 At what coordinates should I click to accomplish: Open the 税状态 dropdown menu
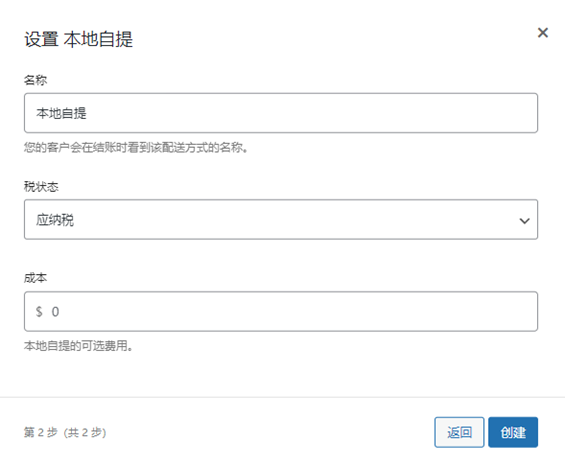pyautogui.click(x=281, y=220)
